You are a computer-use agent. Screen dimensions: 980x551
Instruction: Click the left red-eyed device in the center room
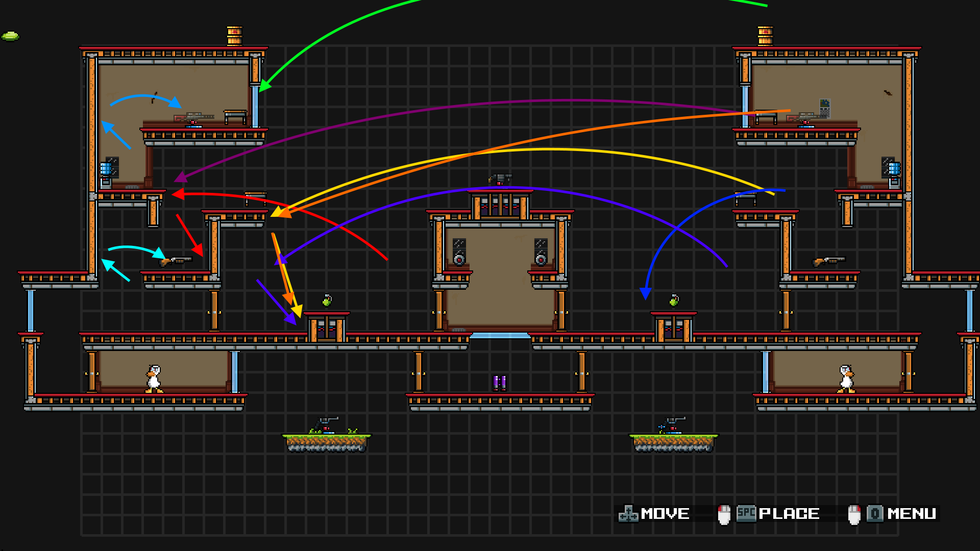[459, 259]
